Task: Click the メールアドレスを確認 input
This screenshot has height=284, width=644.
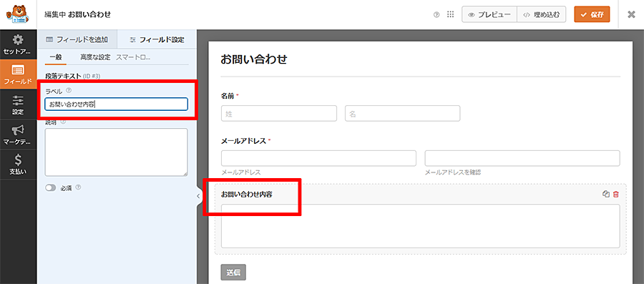Action: 522,158
